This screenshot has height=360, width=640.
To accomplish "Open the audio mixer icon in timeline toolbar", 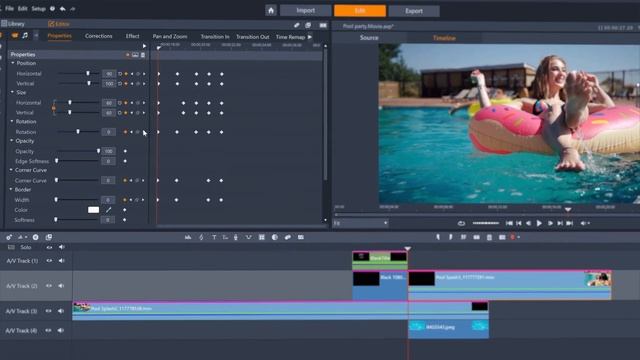I will (x=188, y=237).
